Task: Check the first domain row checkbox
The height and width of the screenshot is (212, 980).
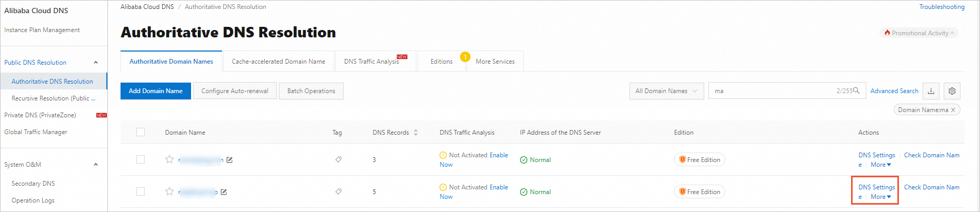Action: point(141,159)
